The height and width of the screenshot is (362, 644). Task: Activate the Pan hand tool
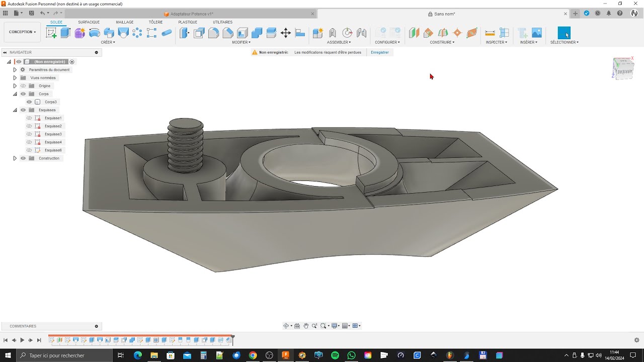306,326
